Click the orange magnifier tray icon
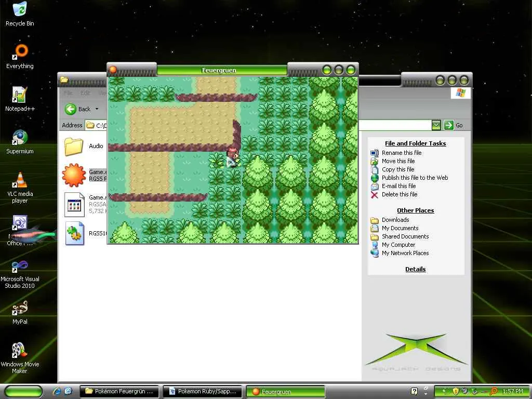Viewport: 532px width, 399px height. (494, 391)
